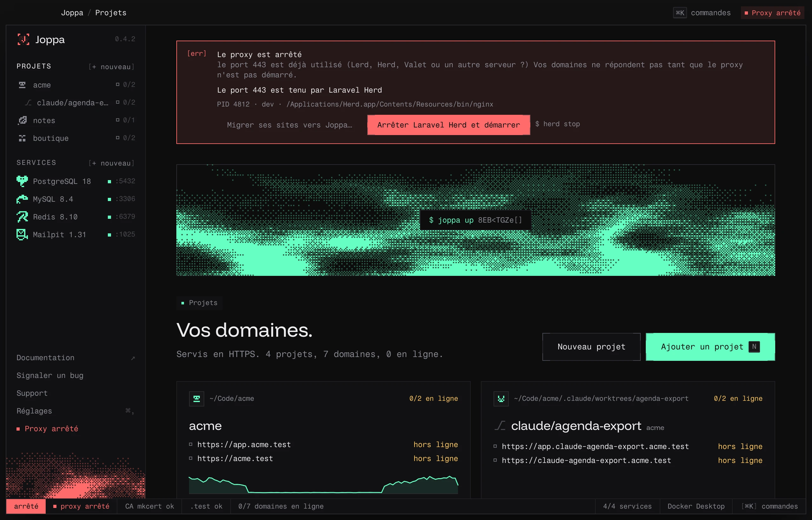Open https://app.claude-agenda-export.acme.test link
Screen dimensions: 812x520
[x=595, y=447]
